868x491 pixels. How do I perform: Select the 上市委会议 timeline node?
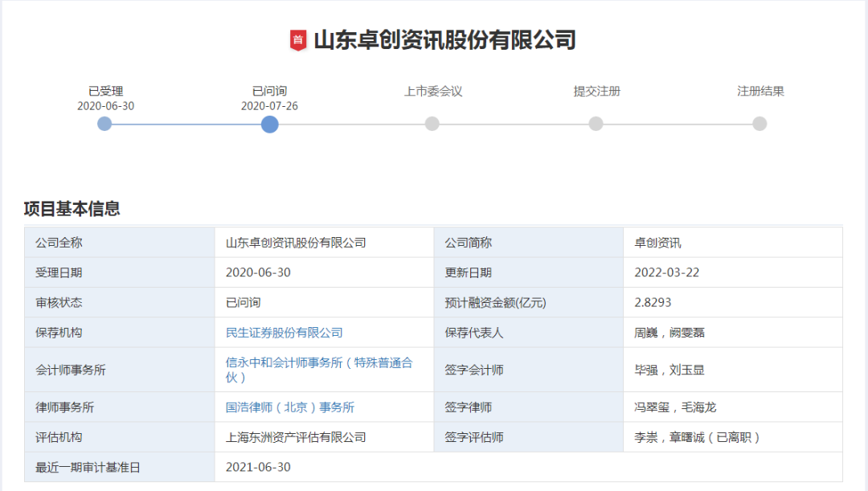[432, 124]
